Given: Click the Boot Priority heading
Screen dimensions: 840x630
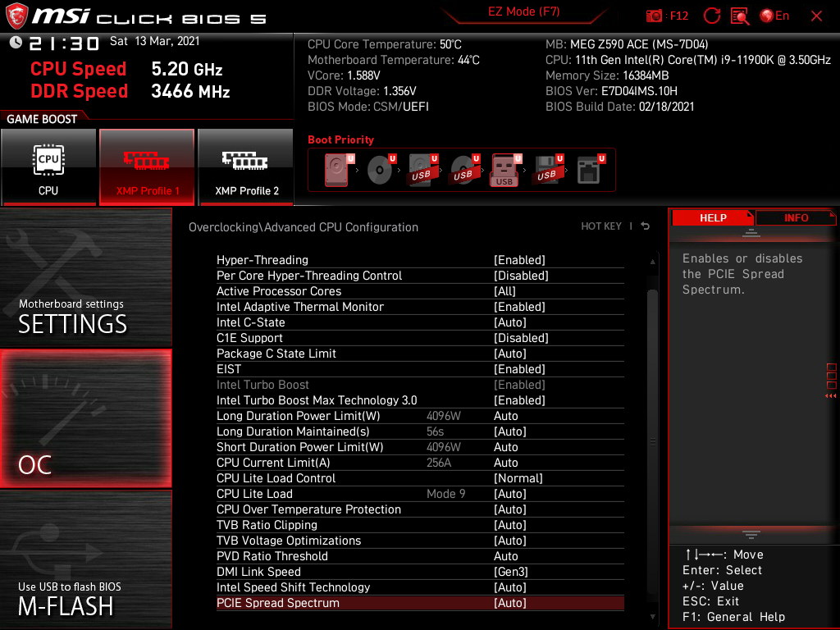Looking at the screenshot, I should (x=340, y=139).
